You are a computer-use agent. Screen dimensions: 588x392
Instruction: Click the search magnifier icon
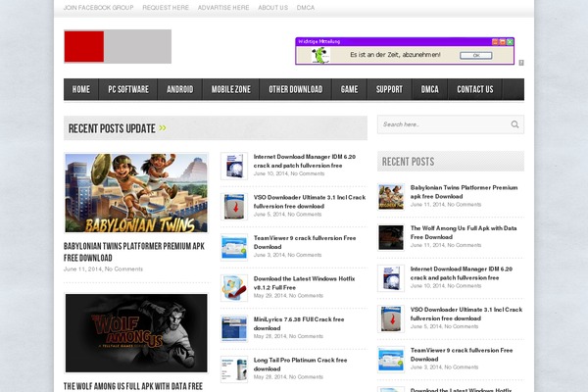514,124
